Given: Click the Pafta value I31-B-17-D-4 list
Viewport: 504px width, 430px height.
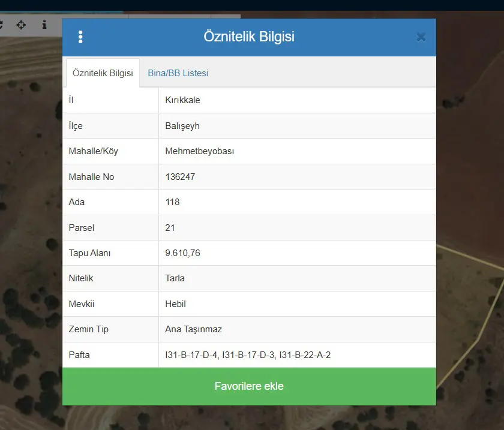Looking at the screenshot, I should [248, 355].
